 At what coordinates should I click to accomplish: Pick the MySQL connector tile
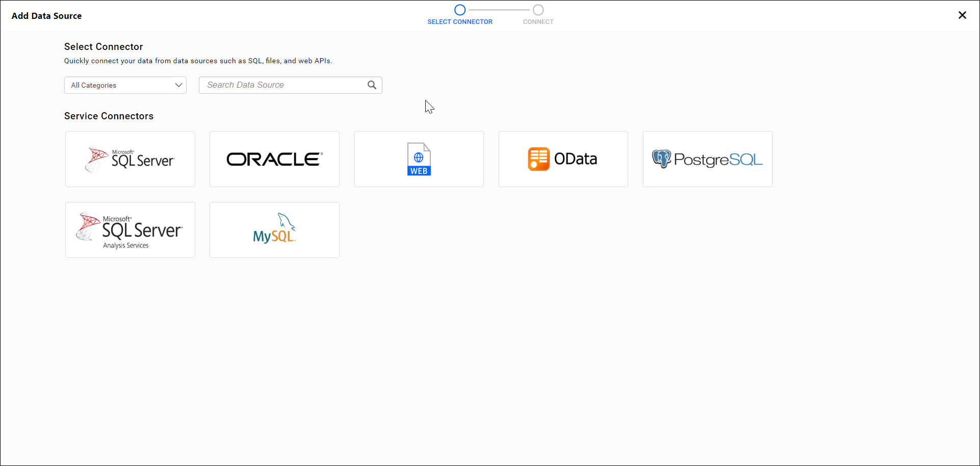274,230
